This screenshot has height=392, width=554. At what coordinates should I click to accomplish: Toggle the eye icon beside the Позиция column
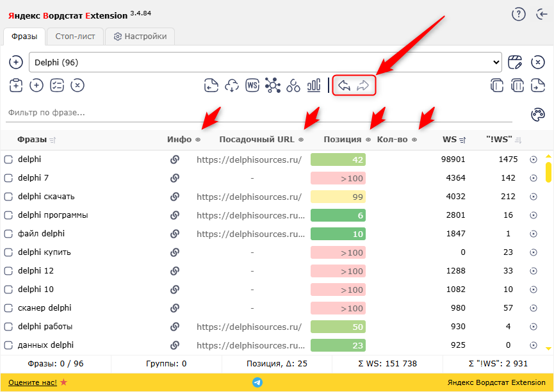tap(368, 140)
